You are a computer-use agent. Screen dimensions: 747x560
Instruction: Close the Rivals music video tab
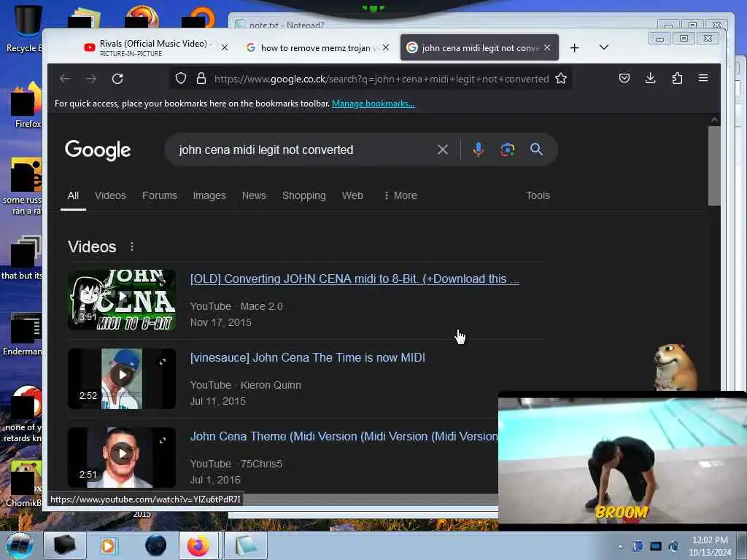pos(225,47)
